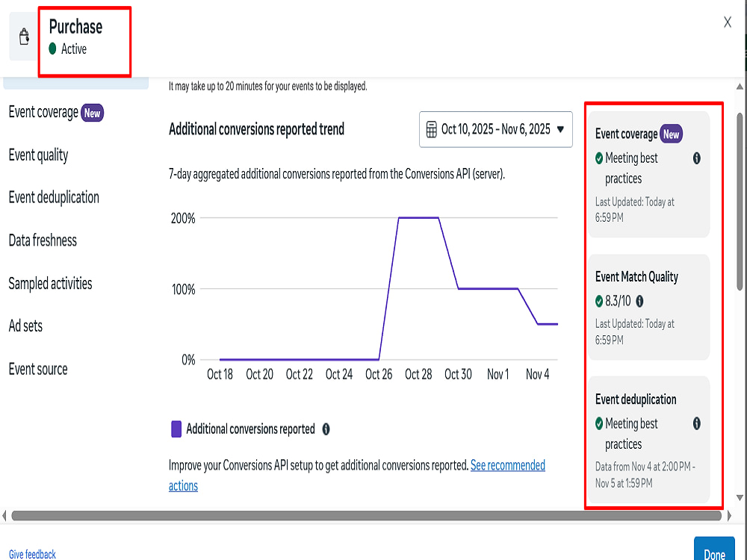
Task: Select Event deduplication in the left menu
Action: [54, 198]
